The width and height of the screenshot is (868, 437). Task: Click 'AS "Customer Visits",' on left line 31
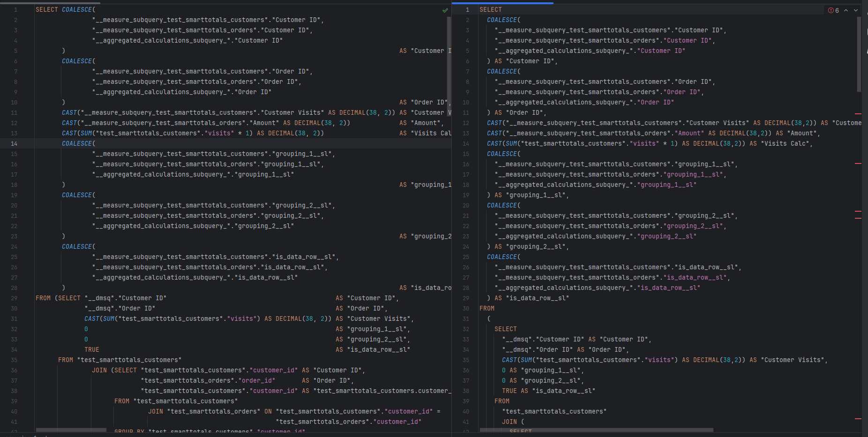pos(375,319)
